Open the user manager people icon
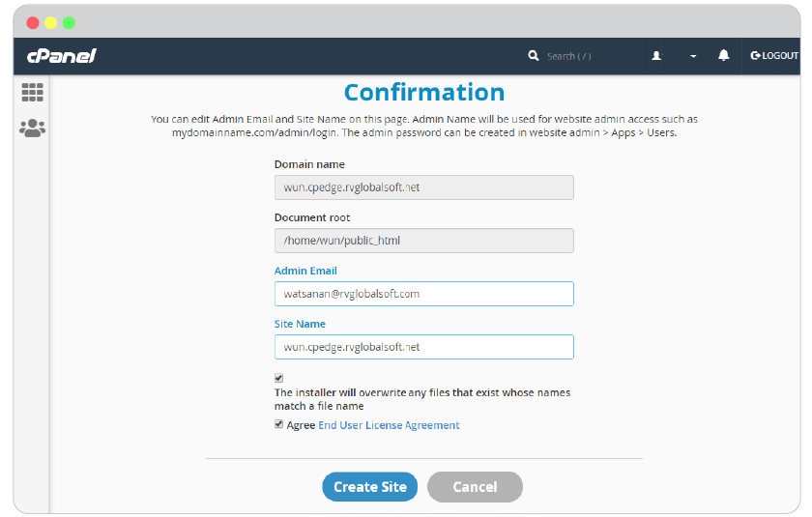 [32, 128]
